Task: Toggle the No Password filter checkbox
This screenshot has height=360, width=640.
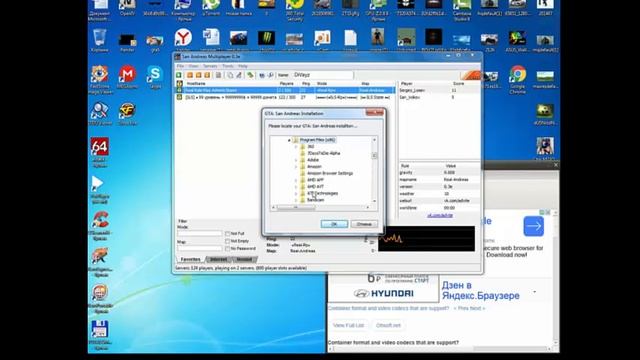Action: (227, 248)
